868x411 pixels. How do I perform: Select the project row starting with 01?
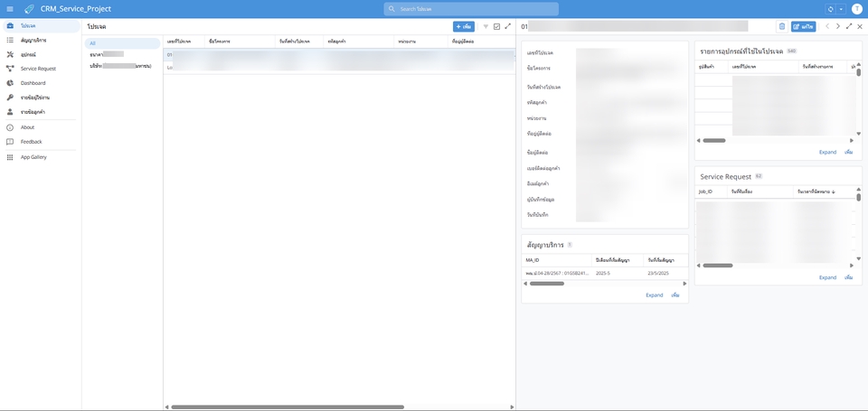pos(339,55)
